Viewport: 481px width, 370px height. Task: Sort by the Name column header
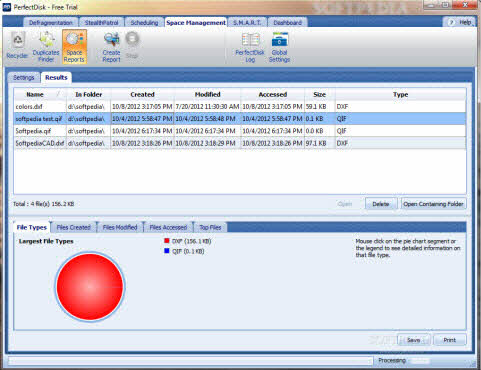coord(40,94)
